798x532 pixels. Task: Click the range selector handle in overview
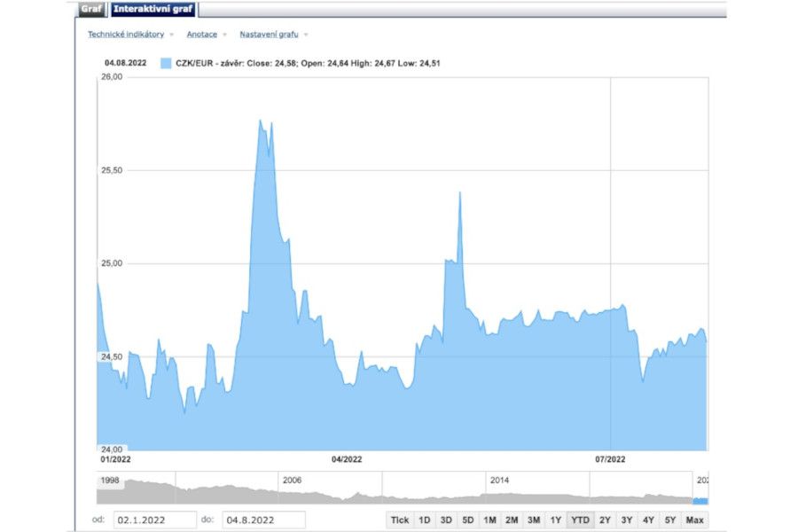[700, 501]
